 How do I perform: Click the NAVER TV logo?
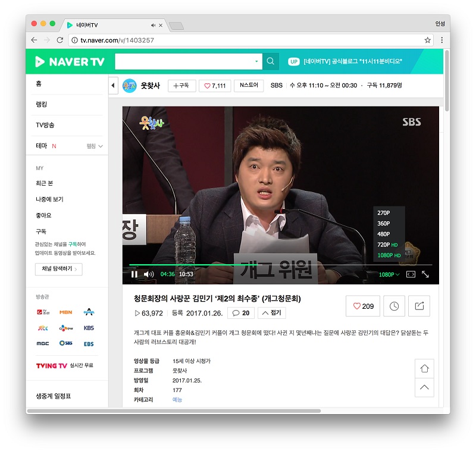[x=70, y=62]
